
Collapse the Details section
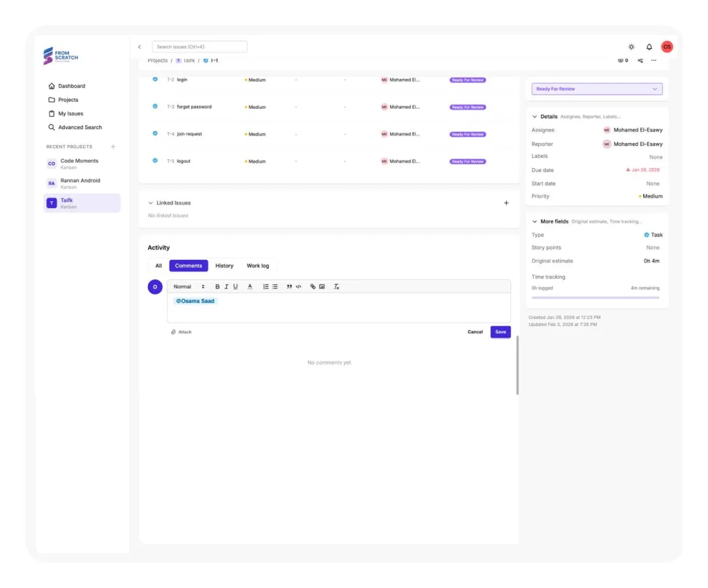point(535,117)
